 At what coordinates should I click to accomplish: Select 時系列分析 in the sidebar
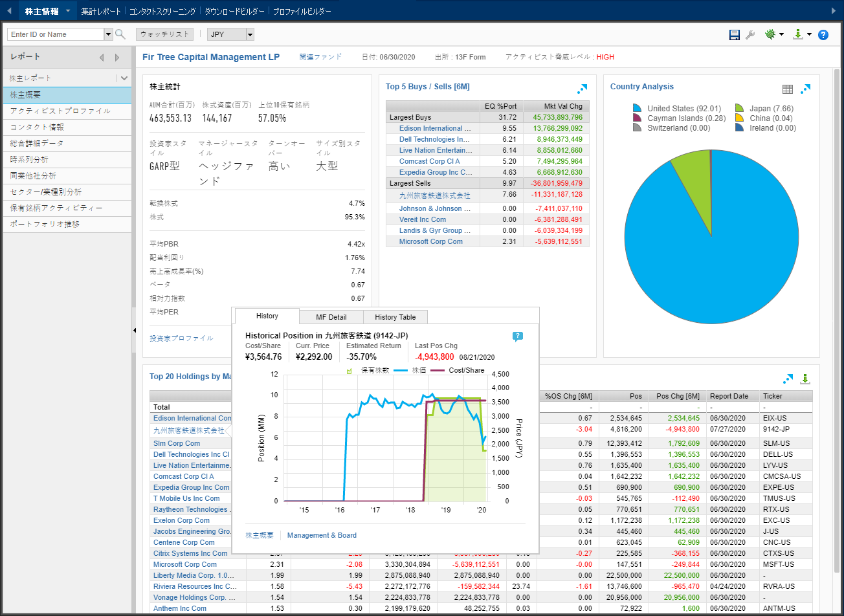pyautogui.click(x=67, y=159)
